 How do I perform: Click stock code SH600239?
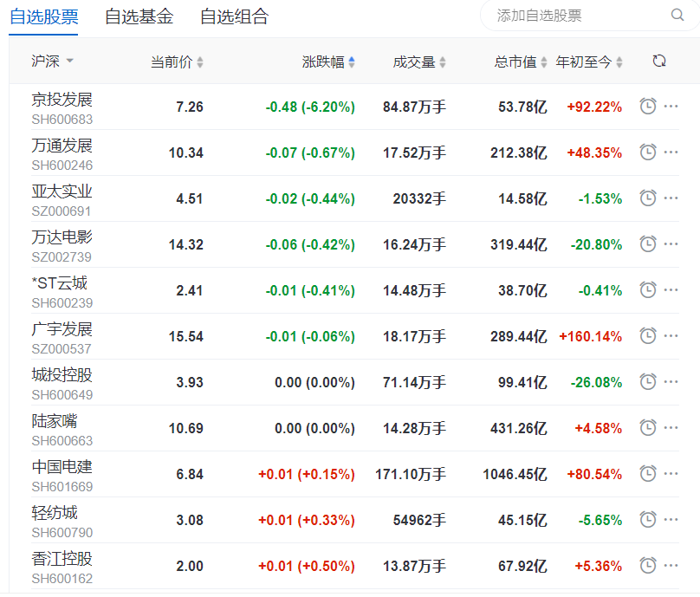pyautogui.click(x=62, y=302)
